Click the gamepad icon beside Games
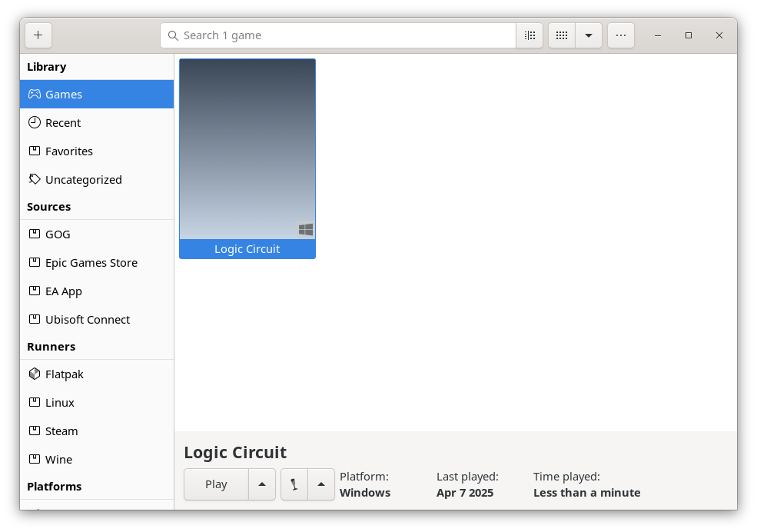Image resolution: width=757 pixels, height=532 pixels. point(35,94)
